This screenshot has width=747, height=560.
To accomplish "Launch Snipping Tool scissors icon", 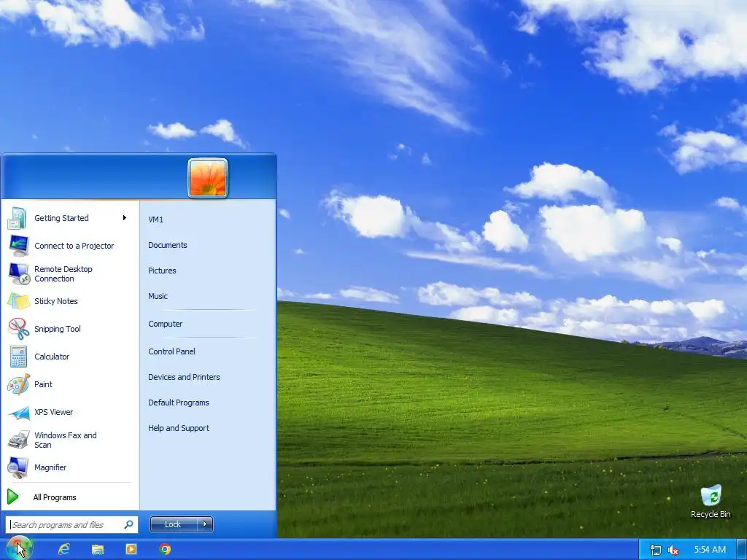I will click(18, 329).
